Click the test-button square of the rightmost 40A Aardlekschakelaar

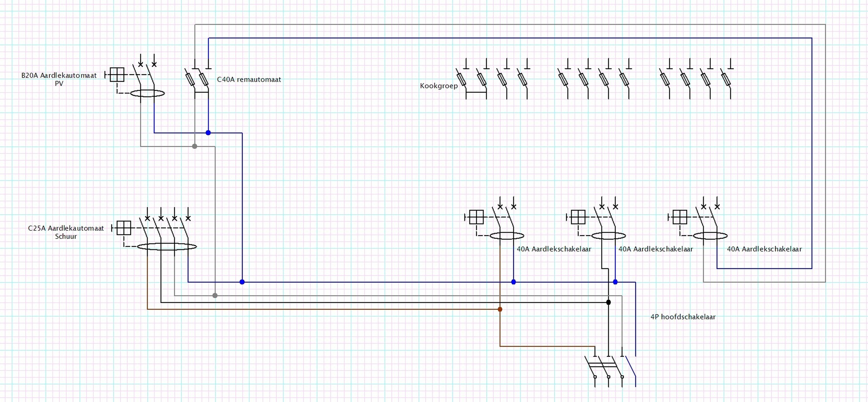tap(680, 217)
